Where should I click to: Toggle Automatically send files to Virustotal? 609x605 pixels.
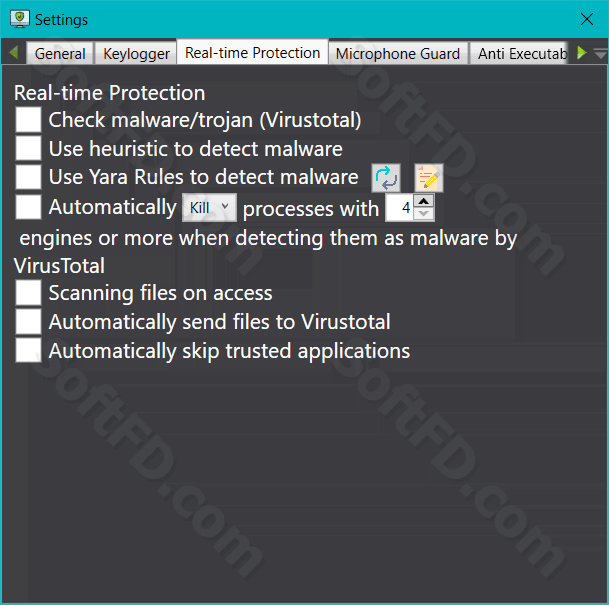click(x=28, y=322)
